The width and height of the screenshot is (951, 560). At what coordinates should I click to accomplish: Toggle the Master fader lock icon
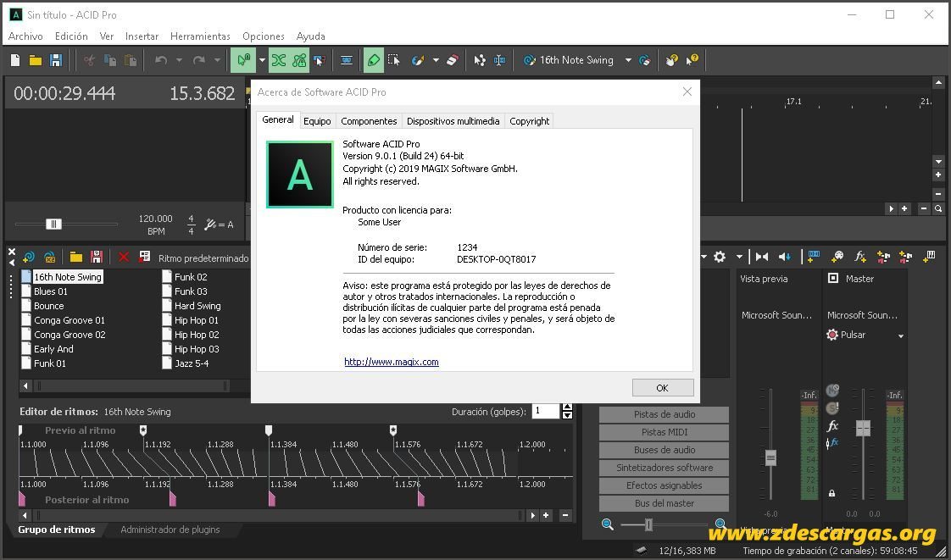[x=832, y=493]
